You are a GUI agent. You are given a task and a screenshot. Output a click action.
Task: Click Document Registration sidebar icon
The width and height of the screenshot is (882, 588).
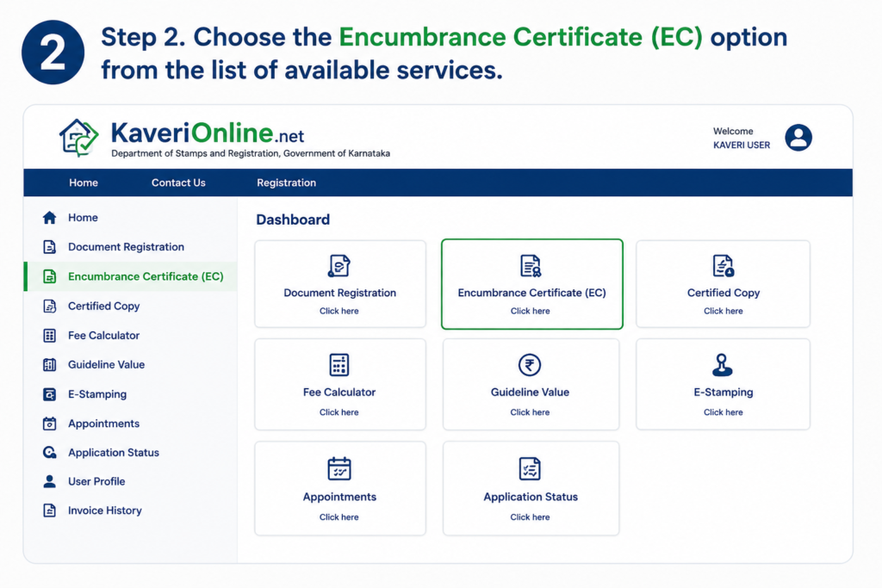(49, 247)
